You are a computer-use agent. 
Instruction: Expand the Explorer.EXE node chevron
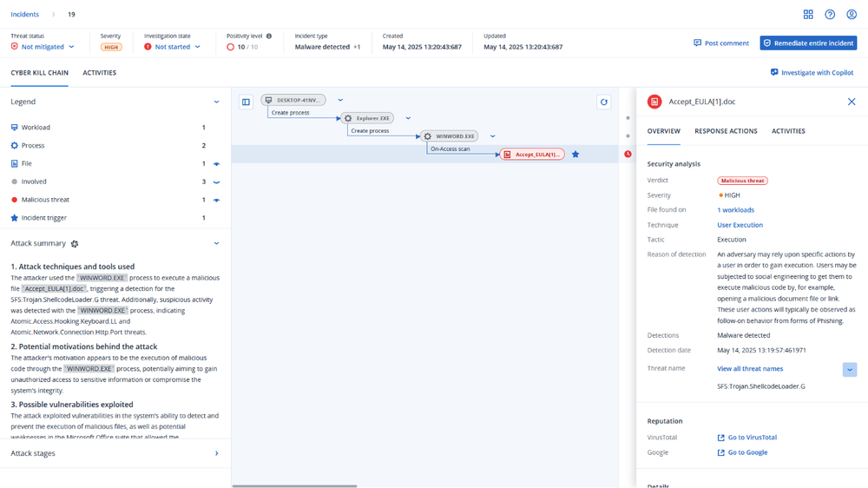[x=408, y=118]
